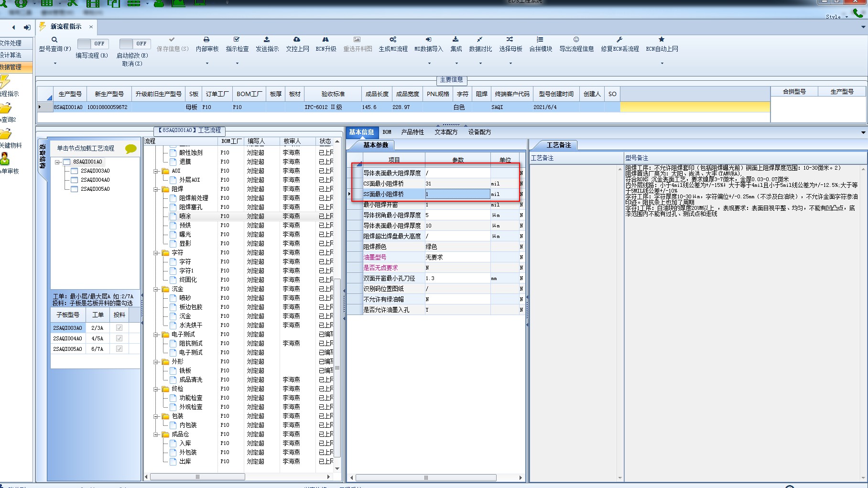Image resolution: width=868 pixels, height=488 pixels.
Task: Click the 合拼模块 list icon
Action: (540, 40)
